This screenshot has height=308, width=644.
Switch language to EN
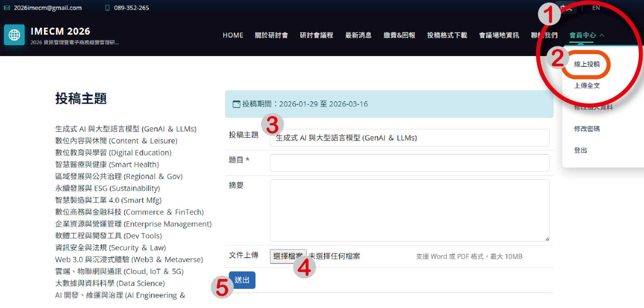coord(596,8)
